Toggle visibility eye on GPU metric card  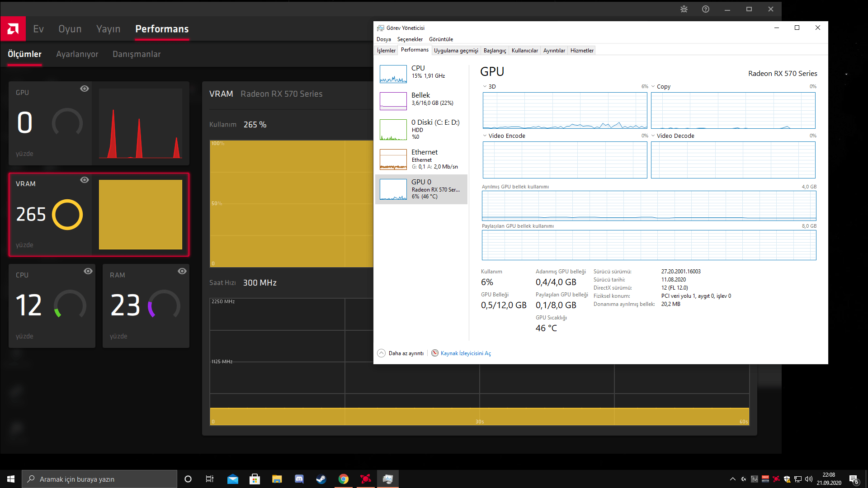(85, 89)
